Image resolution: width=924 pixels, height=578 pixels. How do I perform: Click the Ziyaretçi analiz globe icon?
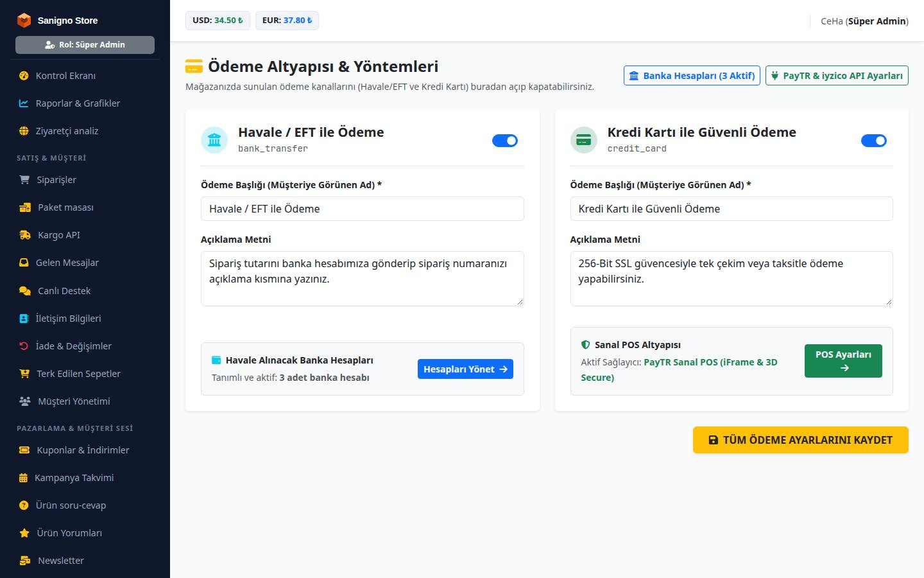click(x=24, y=131)
